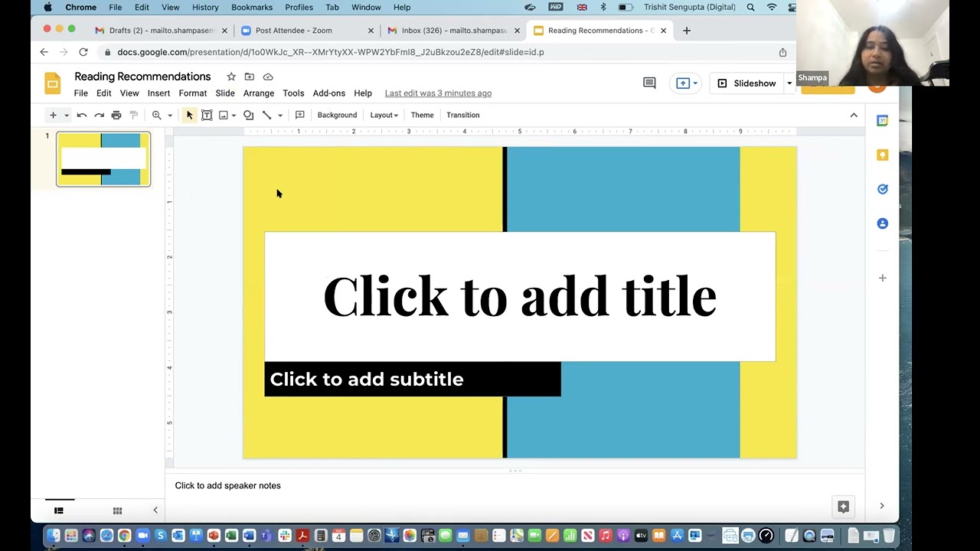This screenshot has width=980, height=551.
Task: Open the line type dropdown arrow
Action: coord(280,116)
